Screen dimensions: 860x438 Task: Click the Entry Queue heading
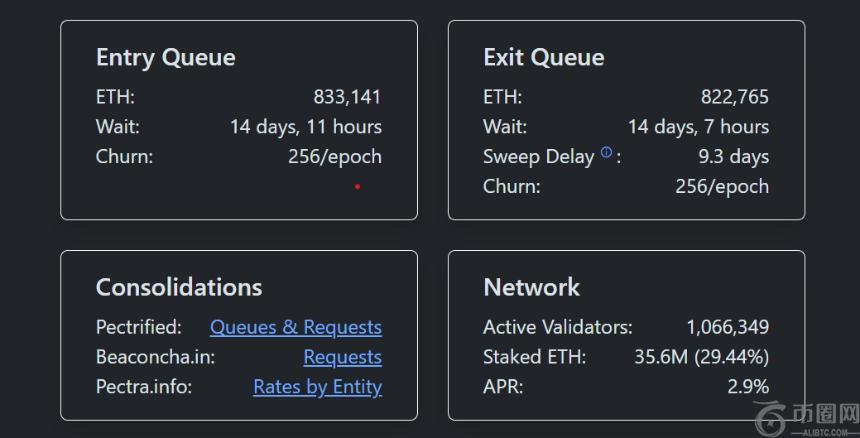pyautogui.click(x=165, y=57)
